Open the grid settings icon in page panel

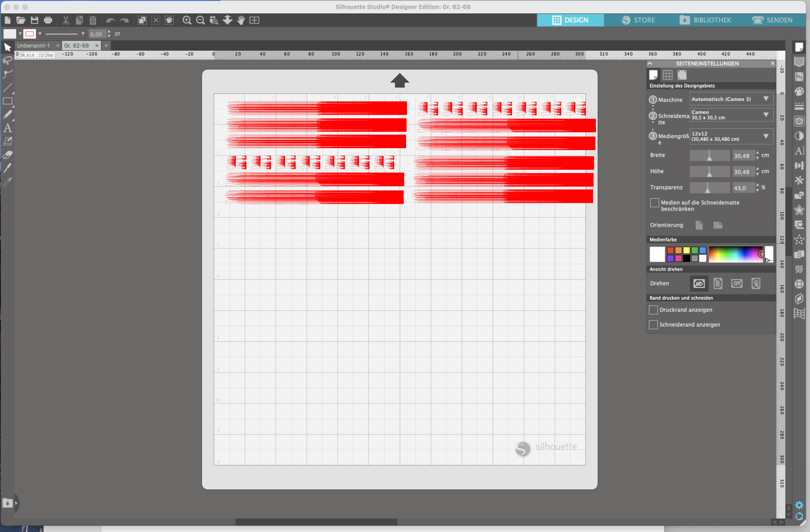(x=667, y=75)
